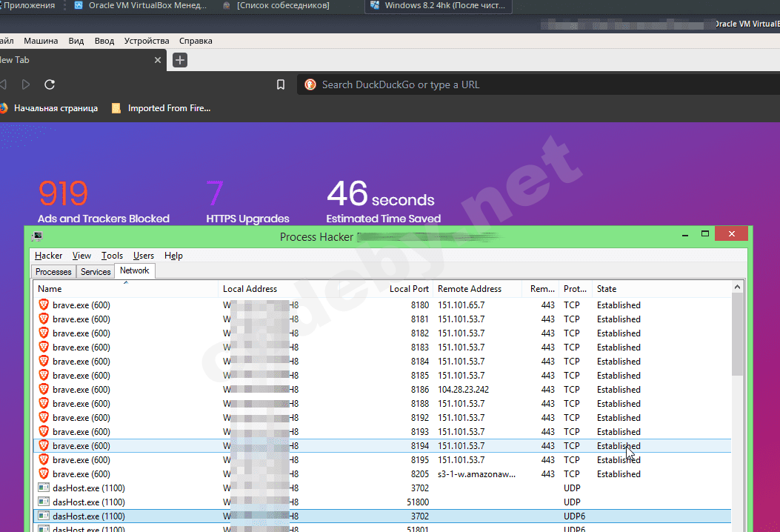Screen dimensions: 780x532
Task: Click scroll-up arrow of network list
Action: tap(737, 287)
